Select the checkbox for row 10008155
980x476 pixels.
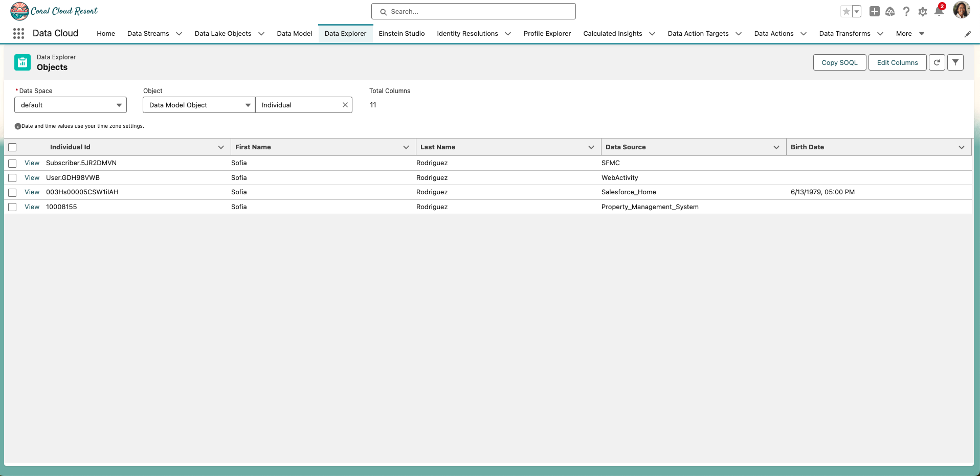point(13,207)
